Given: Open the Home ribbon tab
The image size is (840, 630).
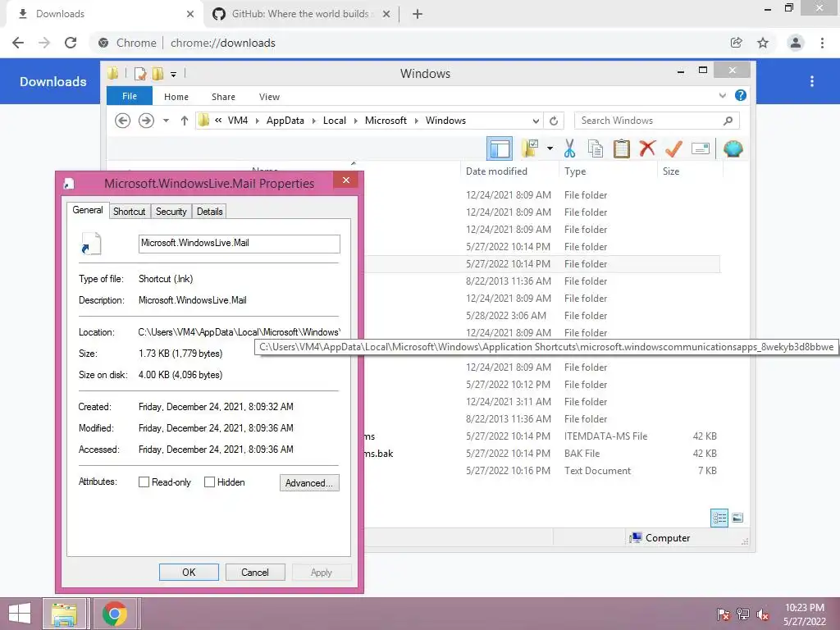Looking at the screenshot, I should click(x=176, y=97).
